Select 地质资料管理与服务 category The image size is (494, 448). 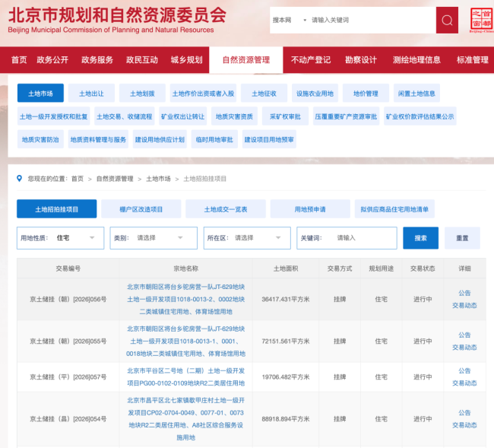point(98,139)
